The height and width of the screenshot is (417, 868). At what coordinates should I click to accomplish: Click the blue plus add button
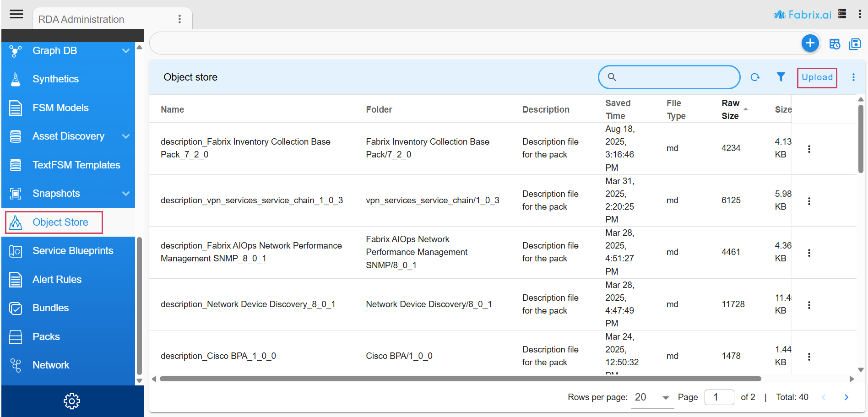point(810,43)
